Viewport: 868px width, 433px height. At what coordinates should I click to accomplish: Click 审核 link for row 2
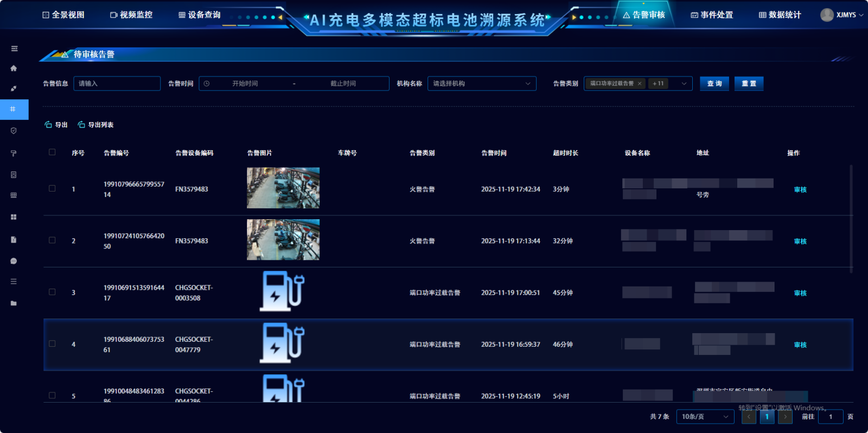coord(800,241)
